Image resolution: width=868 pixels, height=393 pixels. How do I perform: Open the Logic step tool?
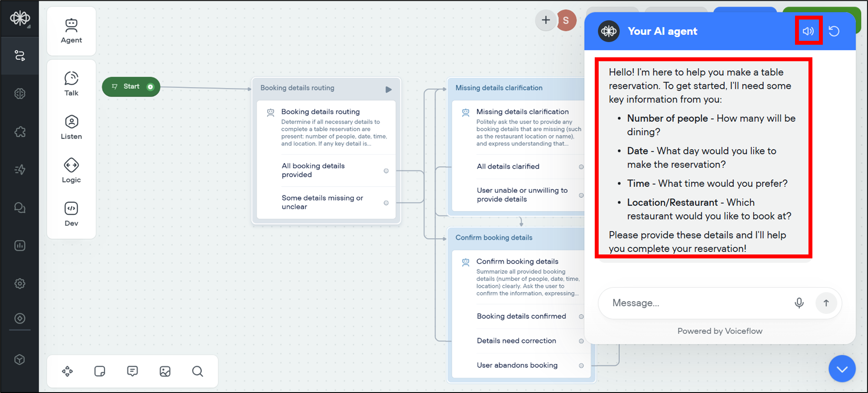(71, 171)
